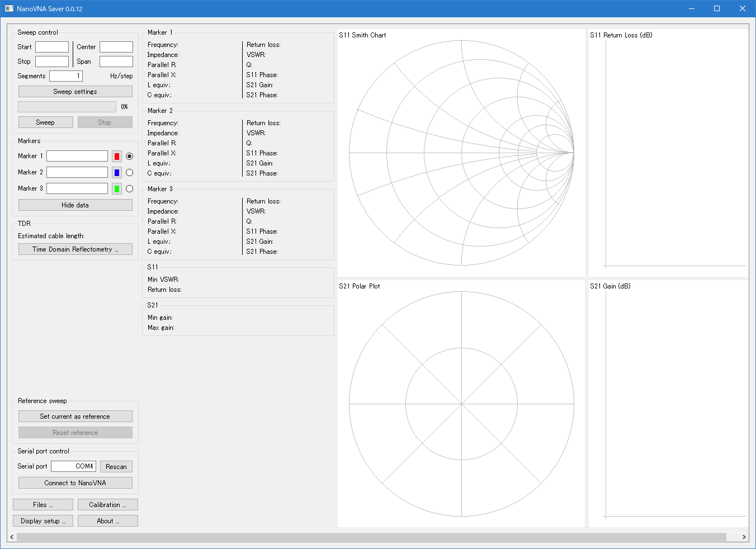Open Time Domain Reflectometry window
Image resolution: width=756 pixels, height=549 pixels.
pos(75,249)
